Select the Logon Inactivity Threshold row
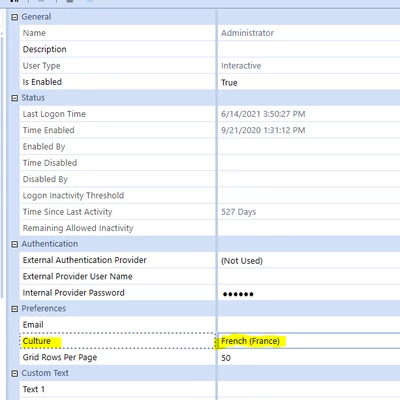The height and width of the screenshot is (400, 400). [x=210, y=195]
